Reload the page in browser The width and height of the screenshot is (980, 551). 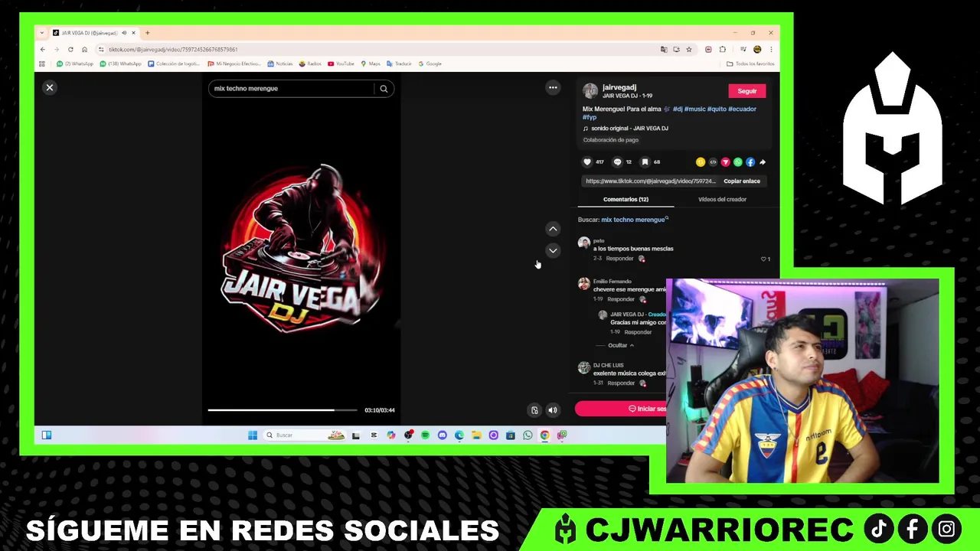click(70, 50)
